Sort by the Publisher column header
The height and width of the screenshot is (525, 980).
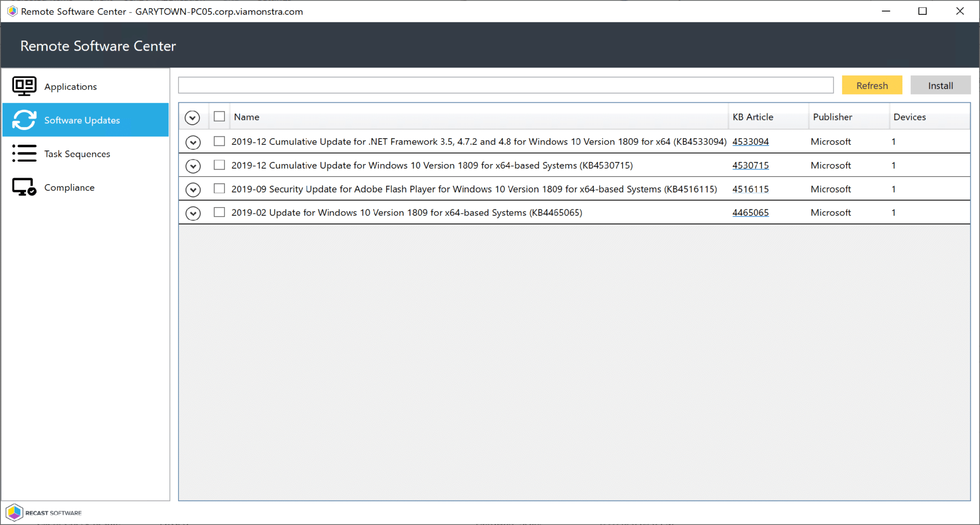point(849,117)
